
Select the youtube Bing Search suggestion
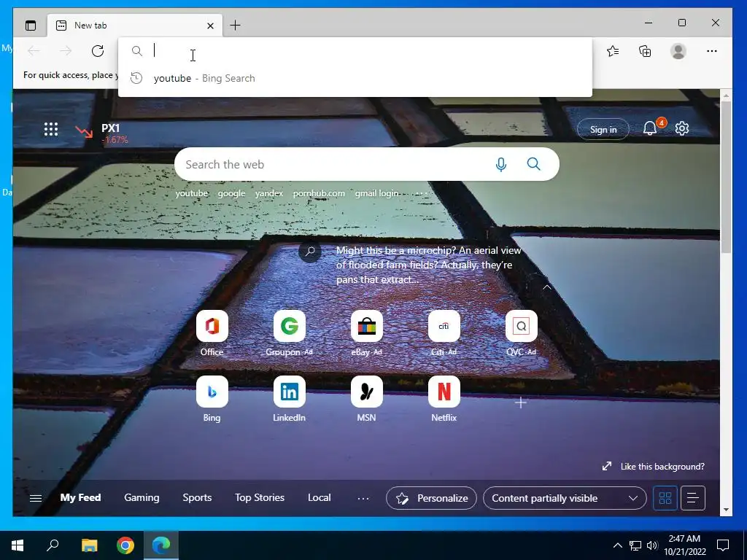coord(355,78)
